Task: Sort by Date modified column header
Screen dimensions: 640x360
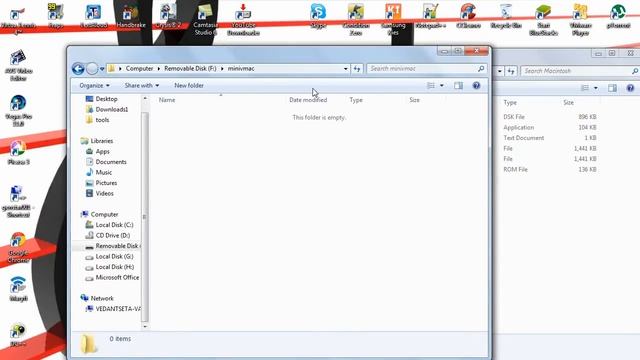Action: pos(308,100)
